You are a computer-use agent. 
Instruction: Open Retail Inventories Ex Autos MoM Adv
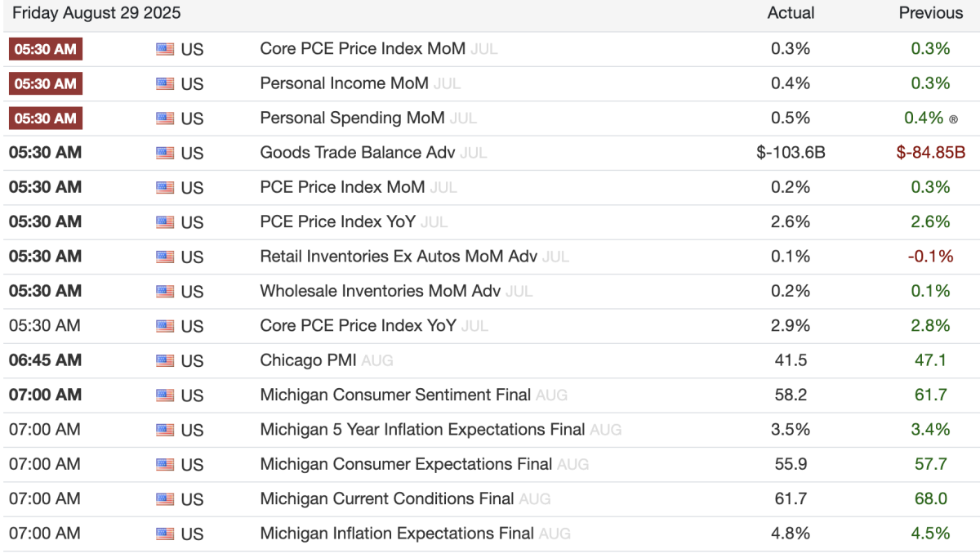[x=398, y=257]
